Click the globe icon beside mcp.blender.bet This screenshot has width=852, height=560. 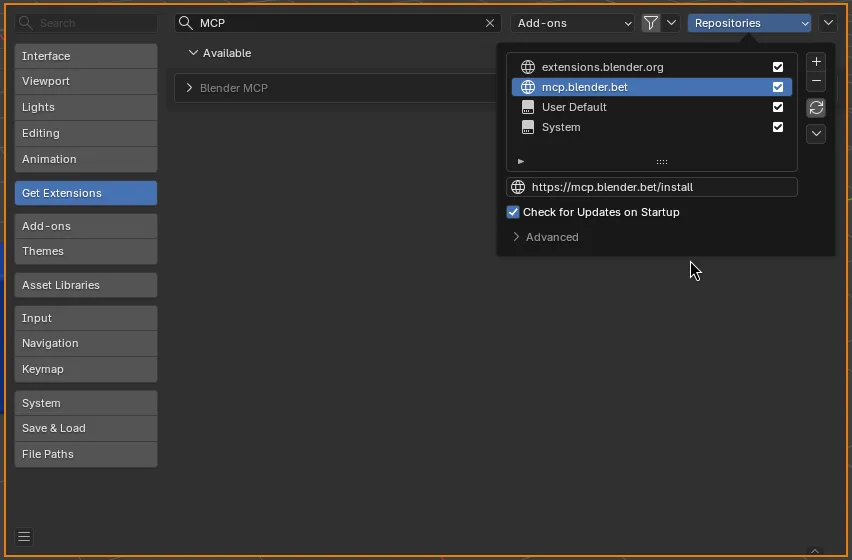point(528,87)
